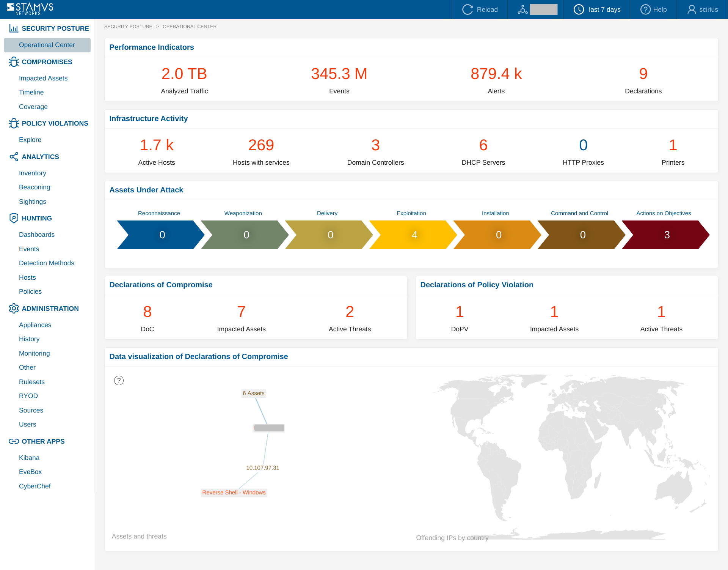Click the clock icon for time range
The height and width of the screenshot is (570, 728).
coord(579,9)
